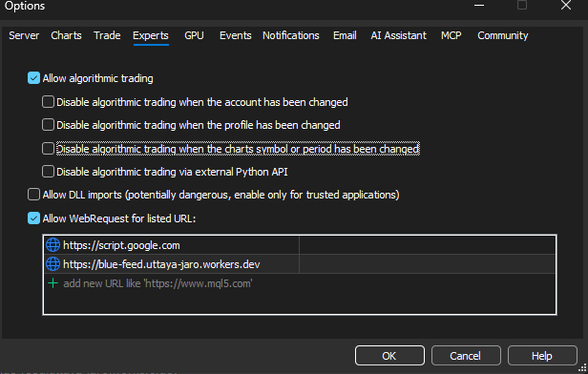The image size is (588, 374).
Task: Open the Community tab
Action: point(503,35)
